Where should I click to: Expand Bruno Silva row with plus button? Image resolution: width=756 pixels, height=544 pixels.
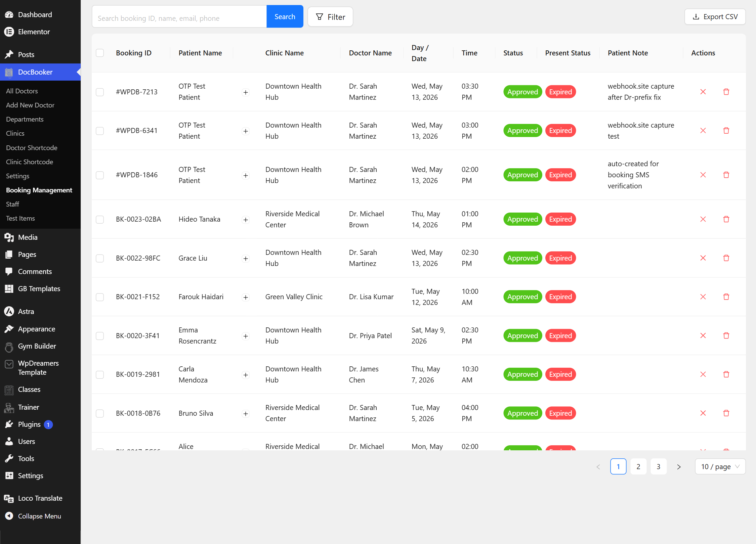click(246, 413)
